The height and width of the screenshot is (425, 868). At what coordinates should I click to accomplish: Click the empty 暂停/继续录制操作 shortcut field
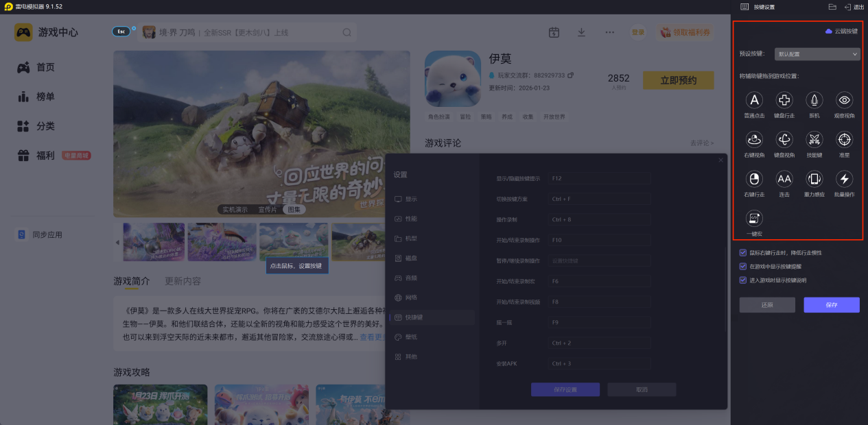[x=598, y=260]
